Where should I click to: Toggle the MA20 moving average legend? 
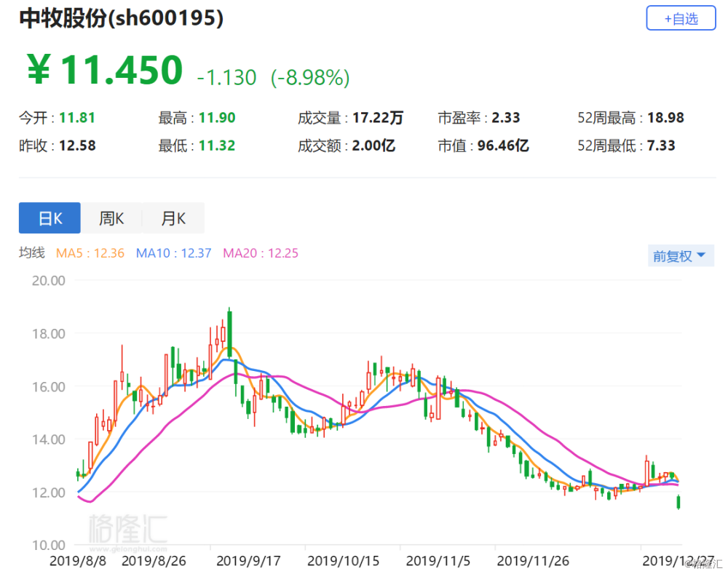click(x=260, y=253)
